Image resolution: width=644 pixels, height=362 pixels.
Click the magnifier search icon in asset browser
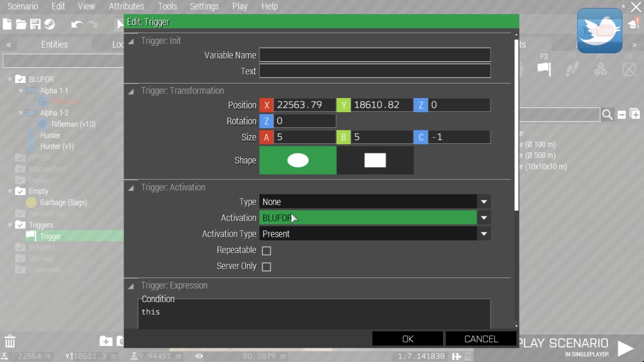click(607, 115)
